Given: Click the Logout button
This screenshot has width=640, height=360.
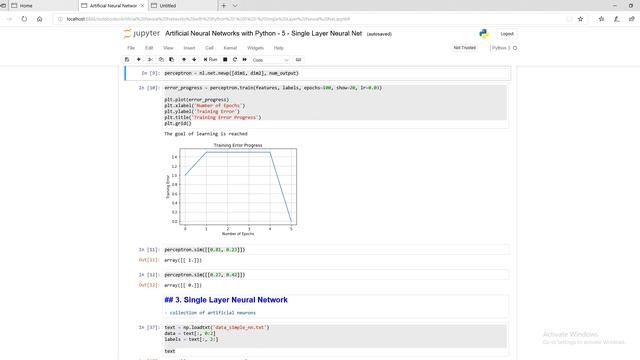Looking at the screenshot, I should click(x=507, y=34).
